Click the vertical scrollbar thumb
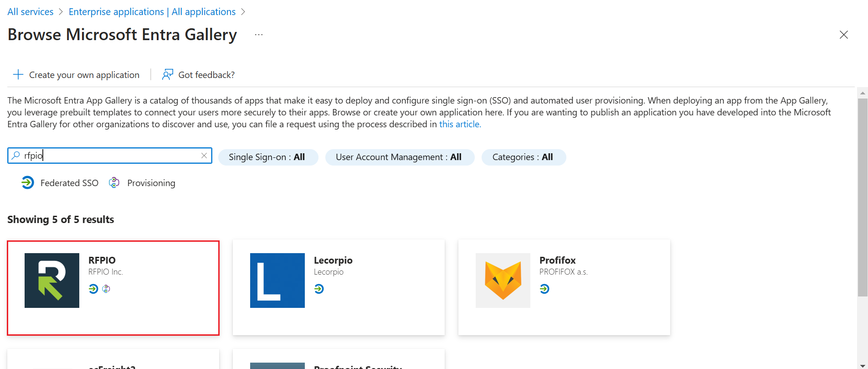The width and height of the screenshot is (868, 369). pyautogui.click(x=863, y=197)
